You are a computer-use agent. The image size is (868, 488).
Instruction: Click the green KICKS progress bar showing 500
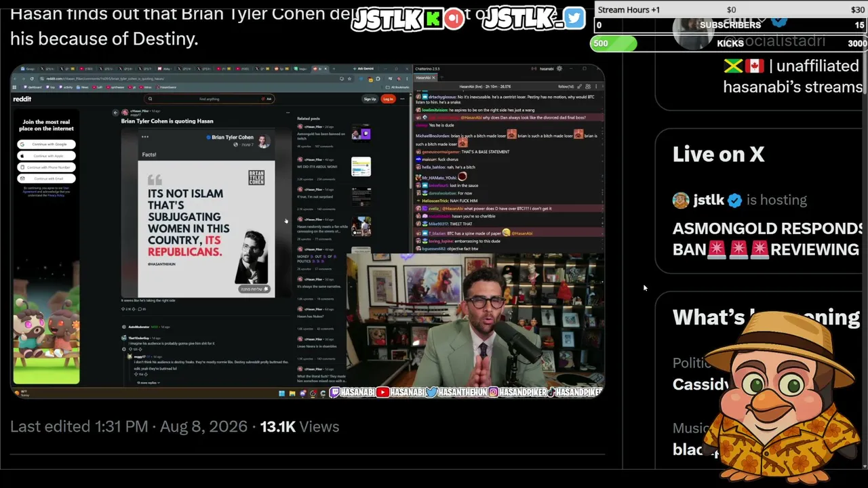click(613, 43)
